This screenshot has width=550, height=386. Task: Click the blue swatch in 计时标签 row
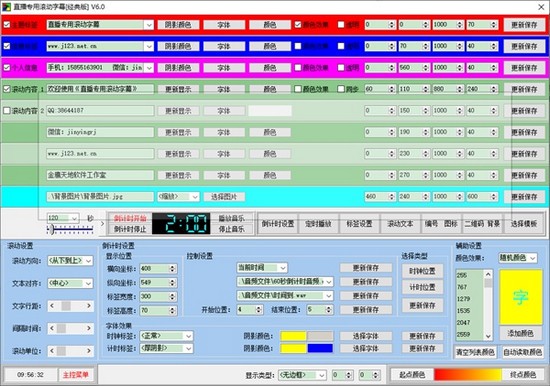[320, 348]
